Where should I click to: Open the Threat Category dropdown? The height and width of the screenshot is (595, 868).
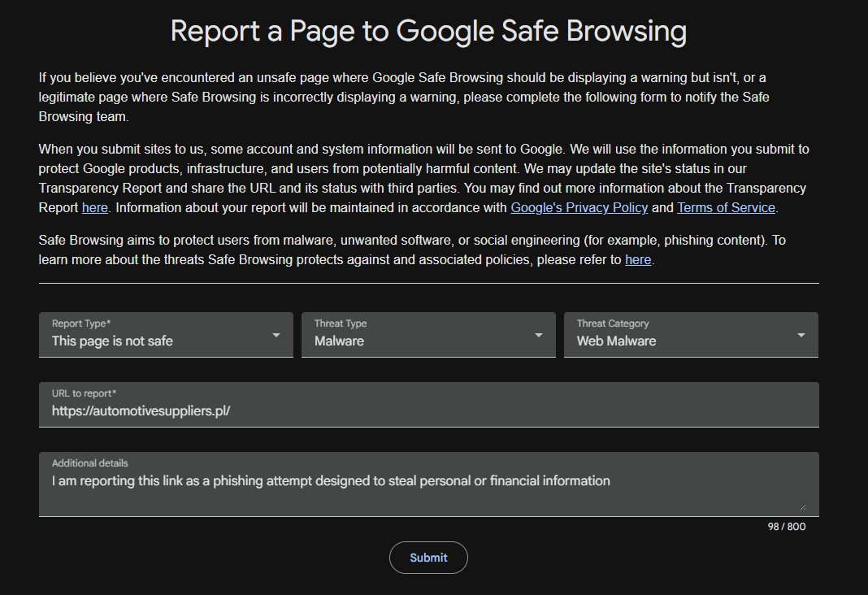click(x=691, y=335)
